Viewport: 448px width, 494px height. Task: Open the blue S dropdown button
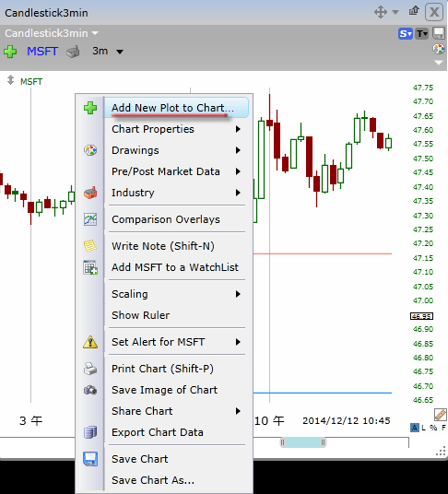(x=406, y=33)
